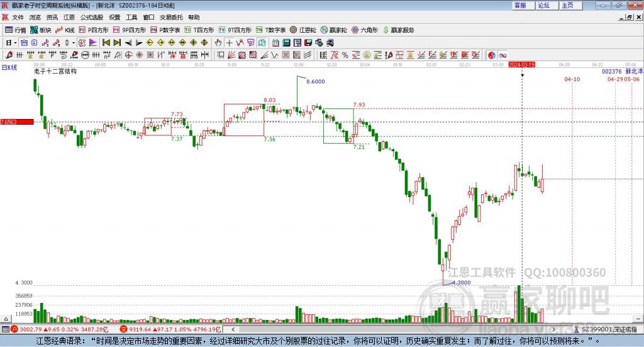
Task: Open the 江恩轮 Gann wheel
Action: (303, 30)
